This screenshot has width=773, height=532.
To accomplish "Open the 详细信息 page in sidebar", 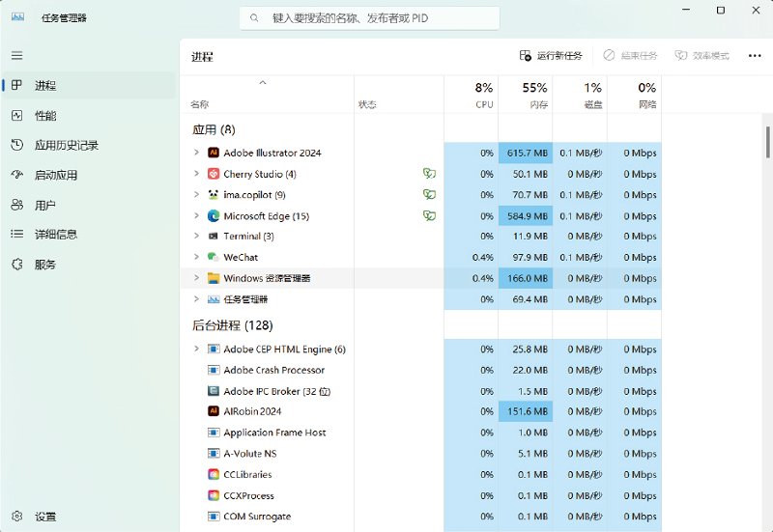I will pyautogui.click(x=55, y=235).
